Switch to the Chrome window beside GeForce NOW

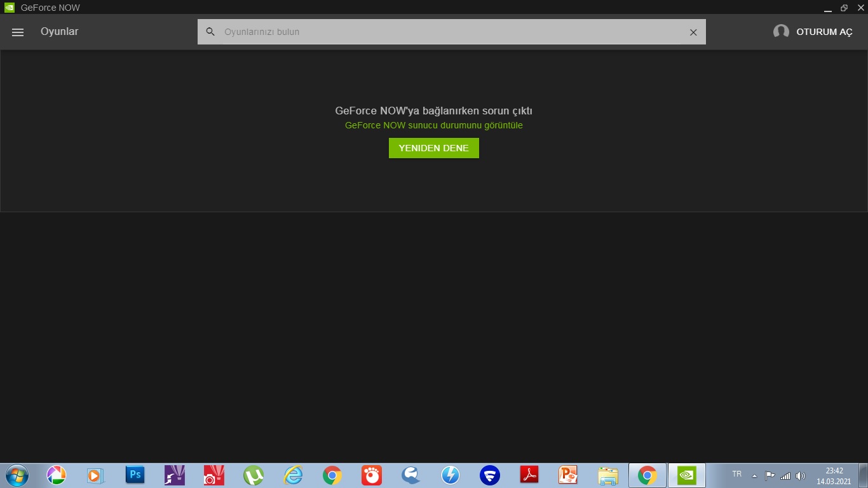648,475
